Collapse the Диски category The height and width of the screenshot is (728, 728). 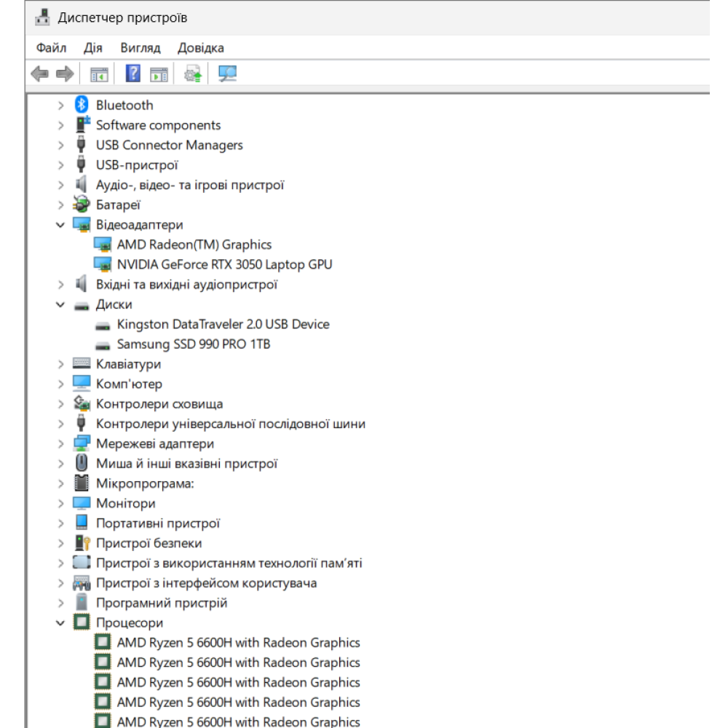click(61, 304)
